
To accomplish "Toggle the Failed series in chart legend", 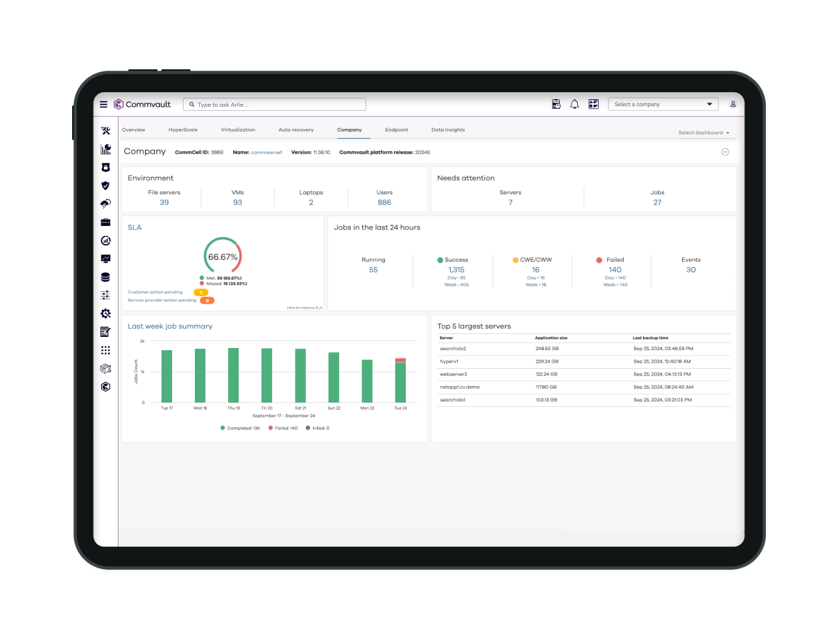I will (282, 428).
